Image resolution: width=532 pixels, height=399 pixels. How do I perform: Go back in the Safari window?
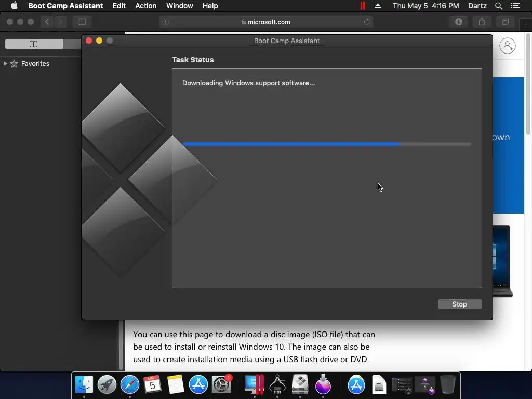[x=47, y=22]
